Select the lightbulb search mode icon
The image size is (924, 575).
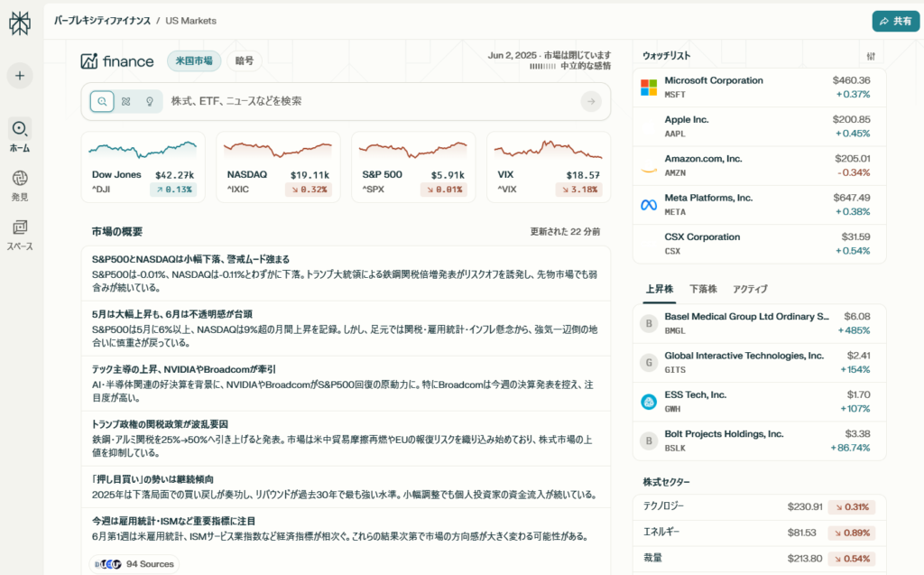pos(150,101)
